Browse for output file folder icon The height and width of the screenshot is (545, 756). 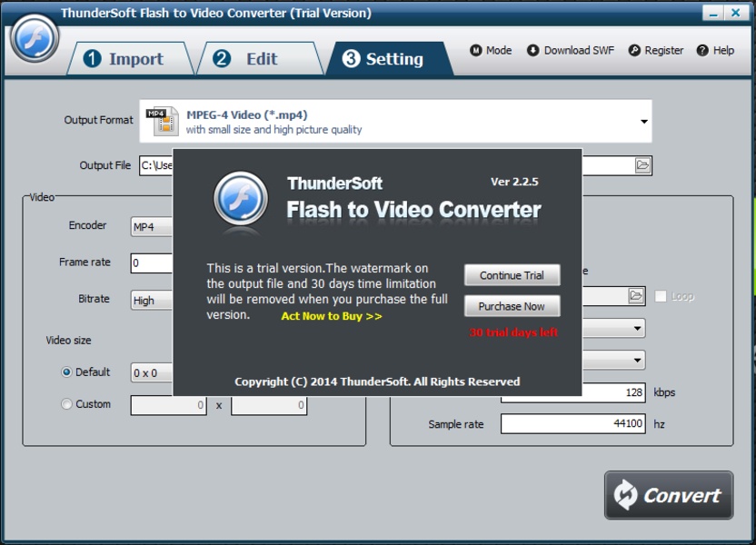(x=642, y=165)
